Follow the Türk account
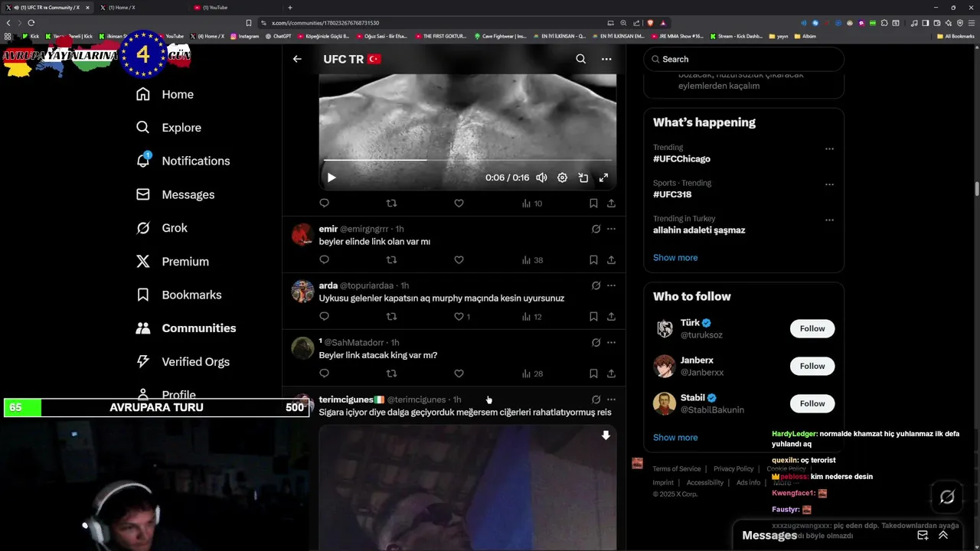This screenshot has height=551, width=980. coord(812,328)
